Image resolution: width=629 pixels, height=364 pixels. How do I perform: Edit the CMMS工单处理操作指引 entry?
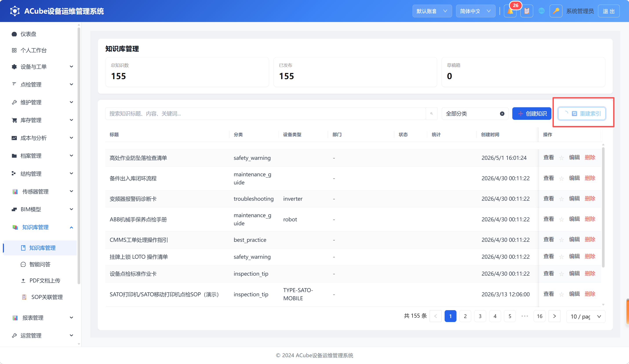coord(574,239)
